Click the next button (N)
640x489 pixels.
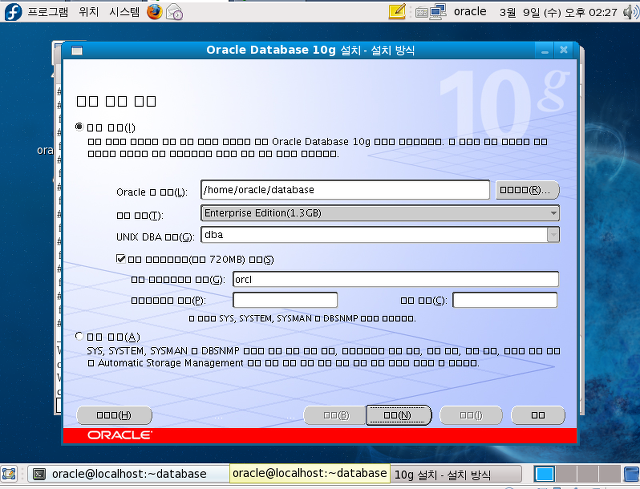398,416
